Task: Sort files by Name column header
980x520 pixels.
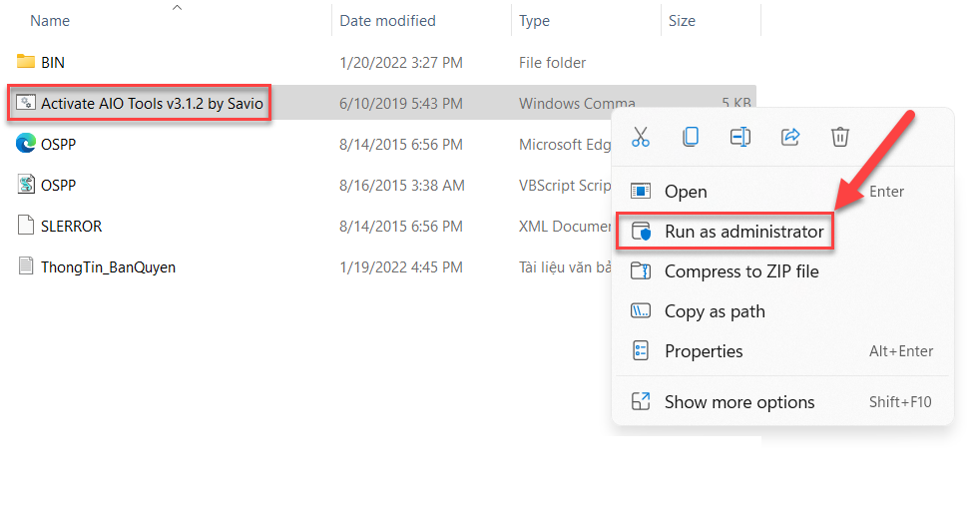Action: tap(50, 20)
